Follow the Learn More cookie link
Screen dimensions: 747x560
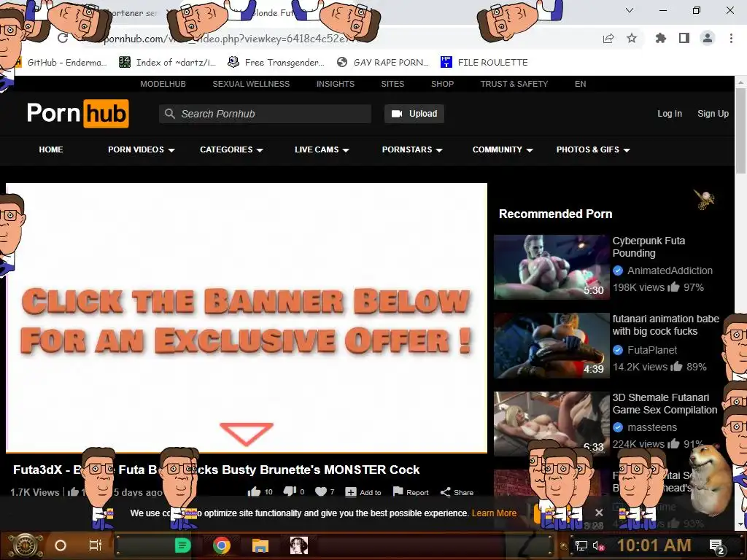(x=494, y=513)
